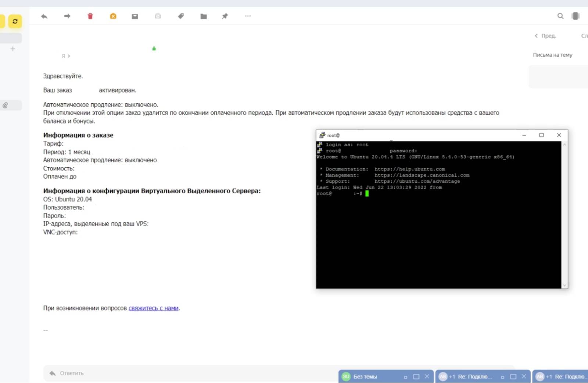Click the "Last login" line in terminal

[379, 187]
